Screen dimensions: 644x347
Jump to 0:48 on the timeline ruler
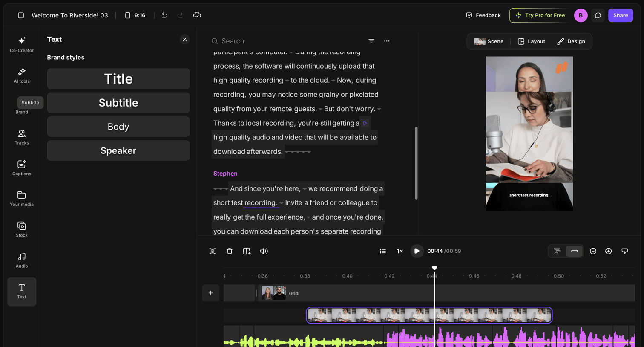[x=516, y=276]
